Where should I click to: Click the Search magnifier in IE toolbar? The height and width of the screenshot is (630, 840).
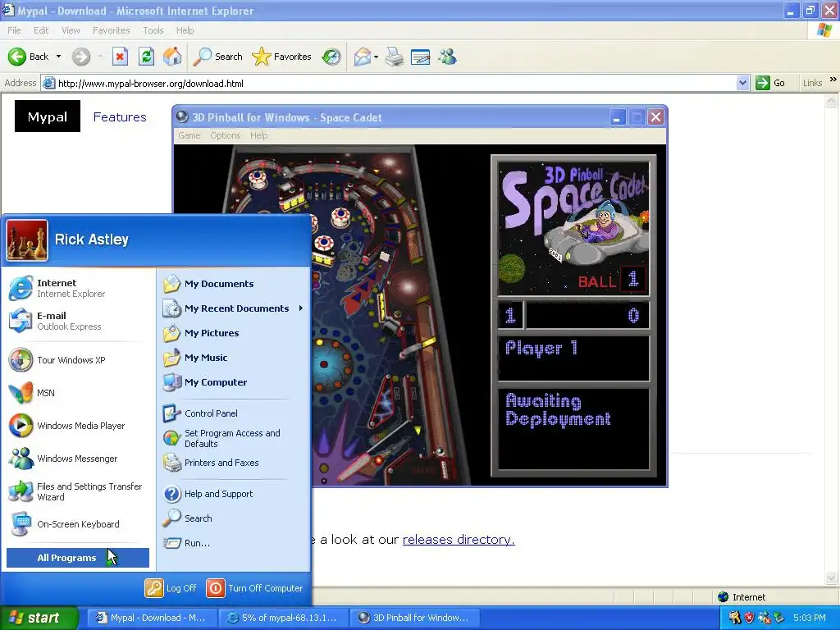point(217,57)
